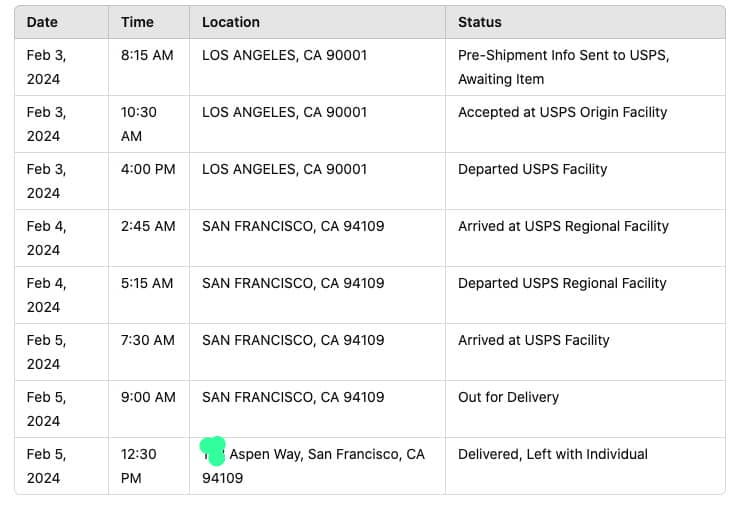Click the Delivered, Left with Individual status
The width and height of the screenshot is (739, 505).
coord(552,454)
